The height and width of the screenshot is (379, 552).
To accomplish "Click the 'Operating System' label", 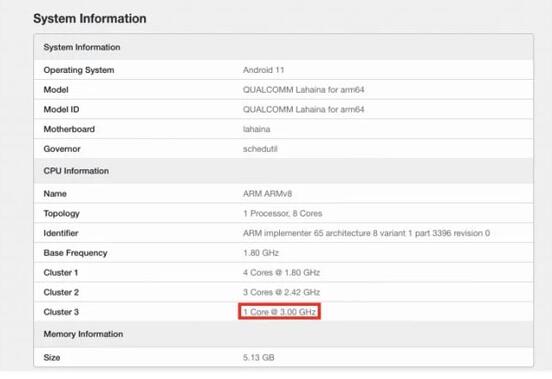I will click(x=79, y=70).
